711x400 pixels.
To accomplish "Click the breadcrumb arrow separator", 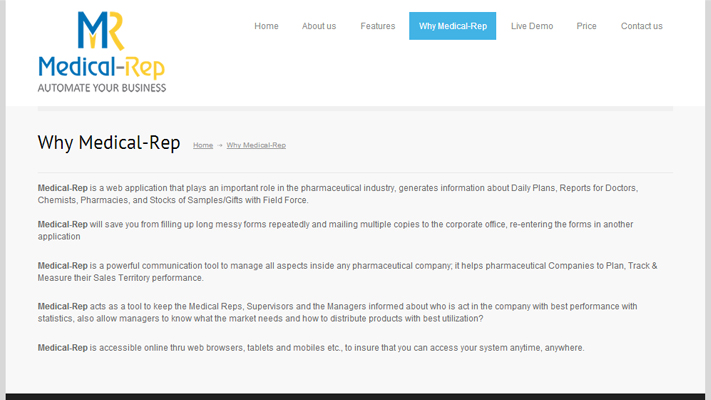I will pyautogui.click(x=219, y=145).
